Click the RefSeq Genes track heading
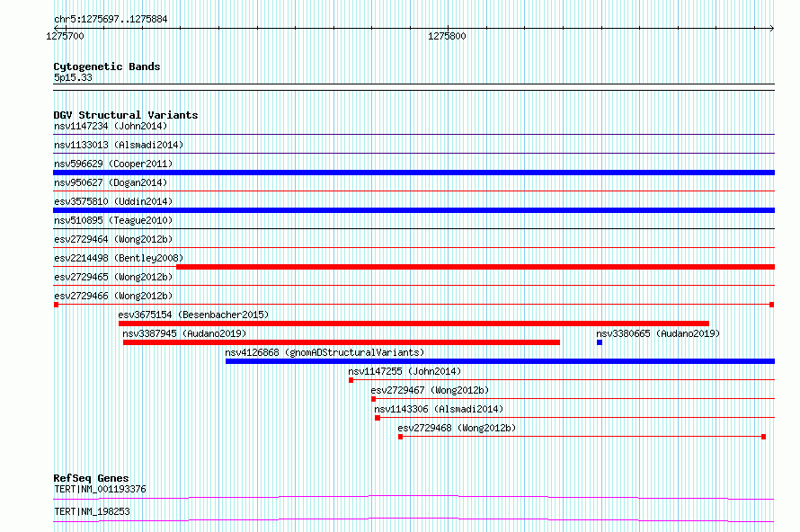The image size is (800, 532). (91, 478)
